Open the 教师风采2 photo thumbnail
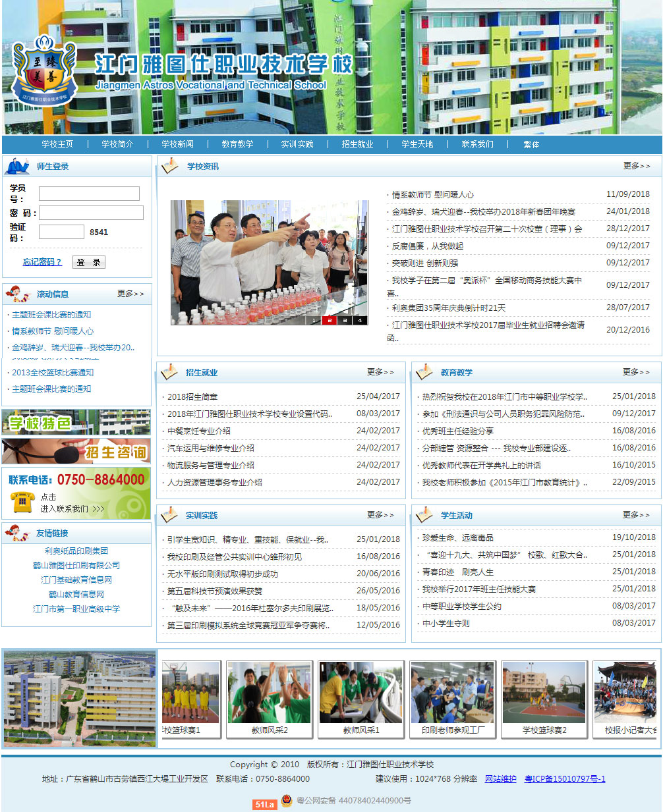Viewport: 663px width, 812px height. point(269,699)
